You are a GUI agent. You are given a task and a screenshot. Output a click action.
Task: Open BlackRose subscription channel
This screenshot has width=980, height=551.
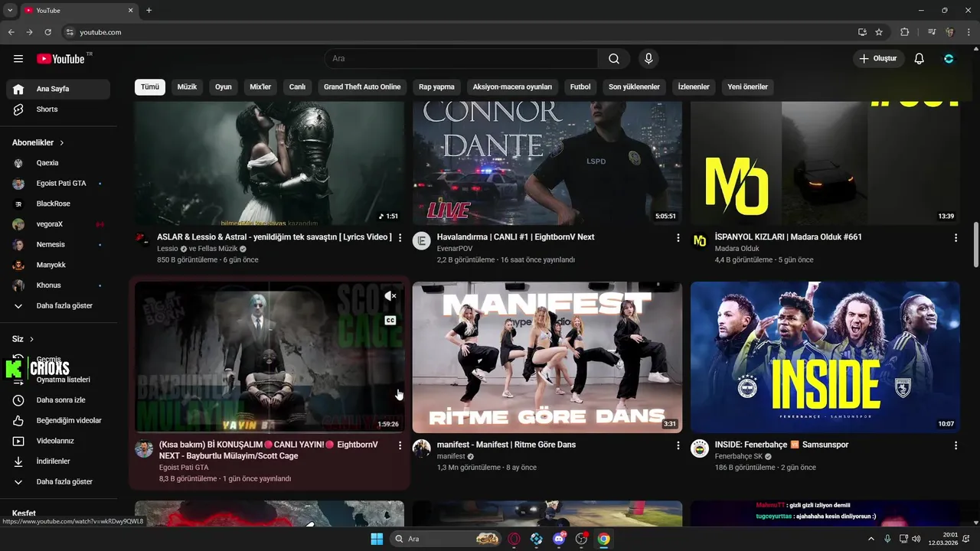(58, 204)
